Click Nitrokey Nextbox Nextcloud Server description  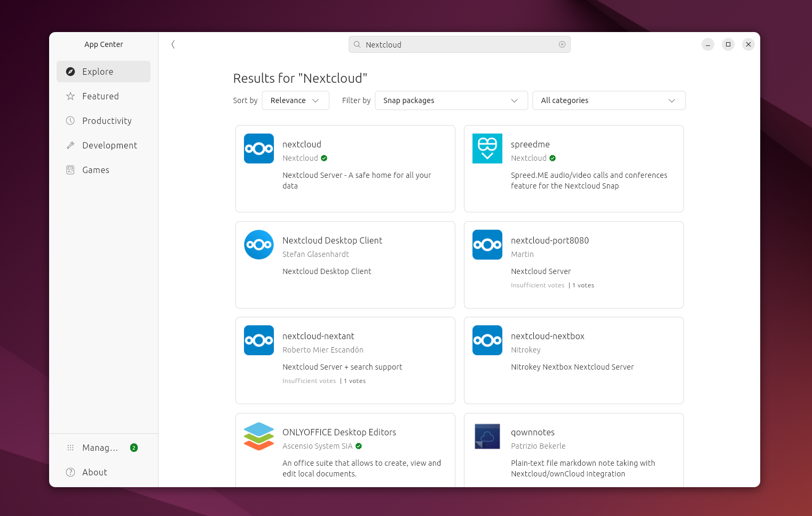(x=572, y=367)
